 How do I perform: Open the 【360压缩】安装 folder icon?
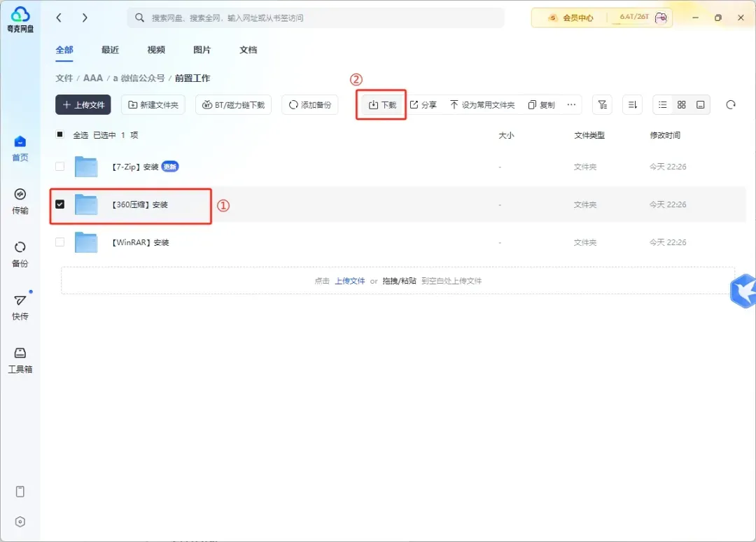[x=86, y=204]
